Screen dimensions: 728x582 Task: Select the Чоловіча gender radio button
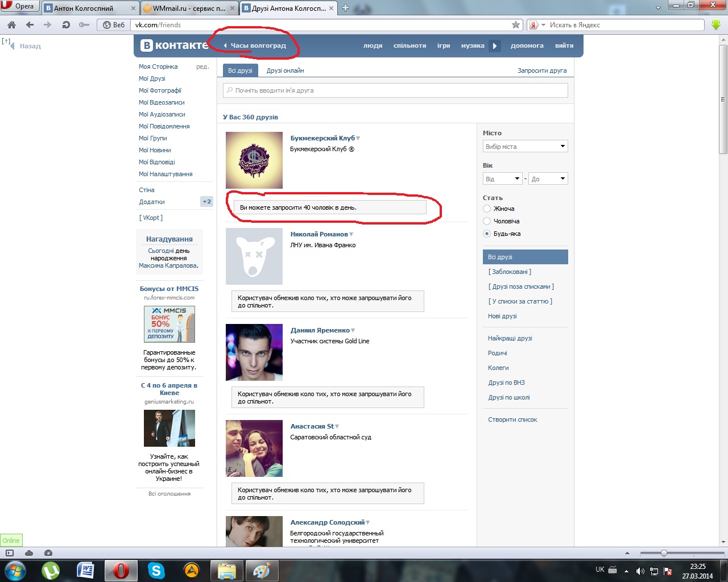487,221
